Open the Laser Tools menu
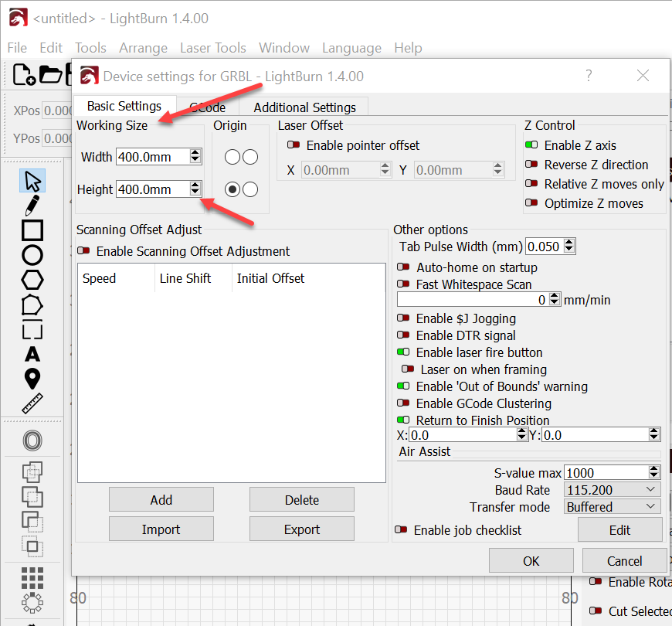The width and height of the screenshot is (672, 626). pos(213,48)
